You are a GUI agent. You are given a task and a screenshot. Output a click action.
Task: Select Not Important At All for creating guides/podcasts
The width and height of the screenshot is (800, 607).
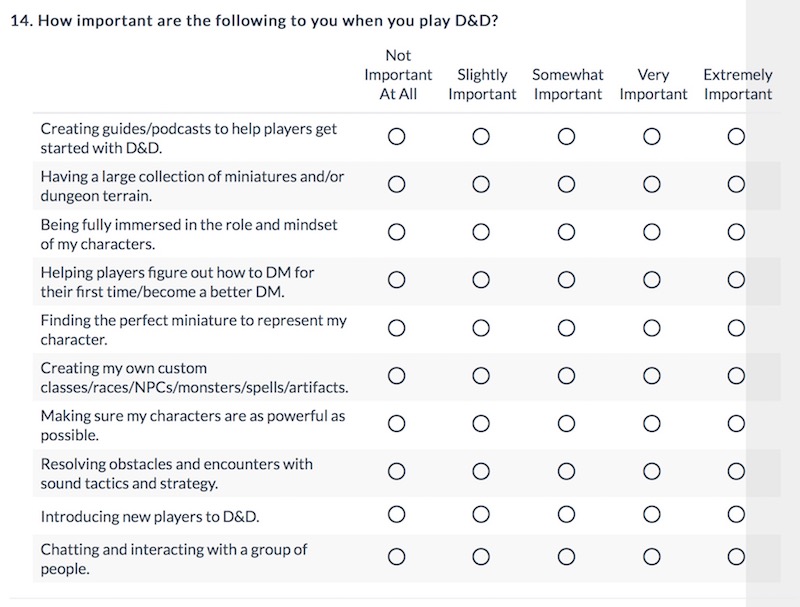pyautogui.click(x=396, y=137)
